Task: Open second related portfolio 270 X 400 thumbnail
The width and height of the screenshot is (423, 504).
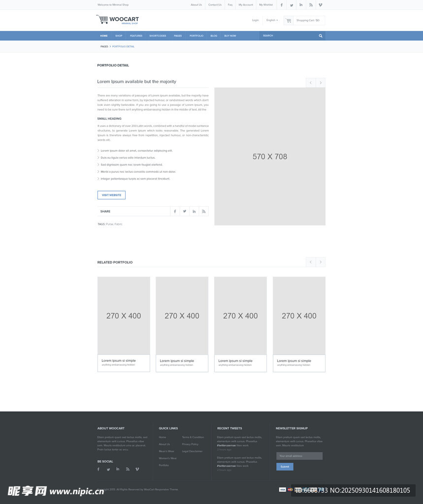Action: [x=182, y=315]
